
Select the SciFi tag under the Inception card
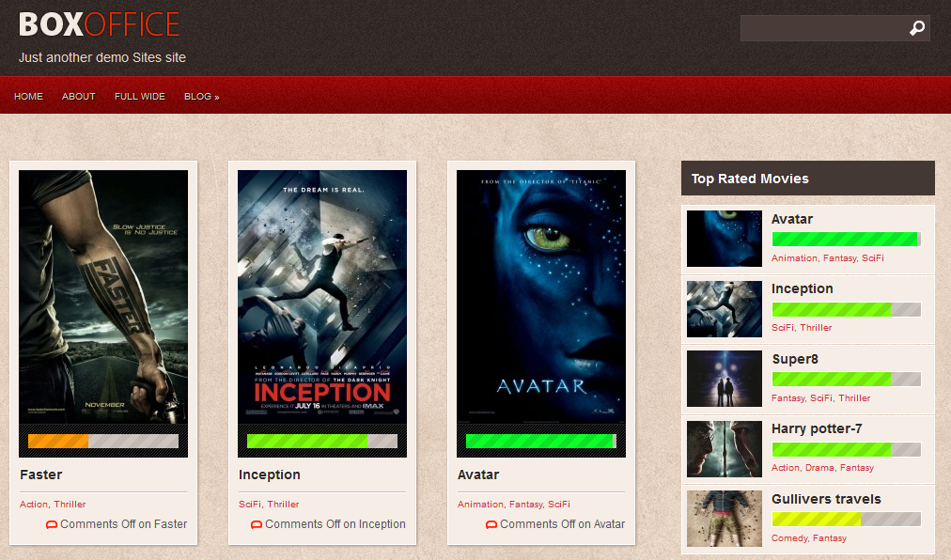[249, 505]
